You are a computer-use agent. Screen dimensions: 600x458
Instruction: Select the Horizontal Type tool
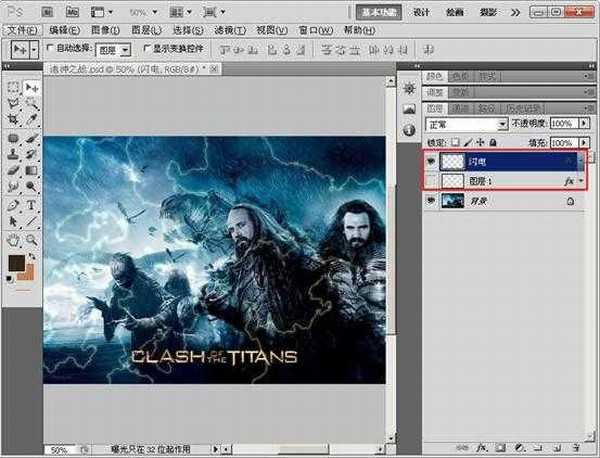point(30,205)
